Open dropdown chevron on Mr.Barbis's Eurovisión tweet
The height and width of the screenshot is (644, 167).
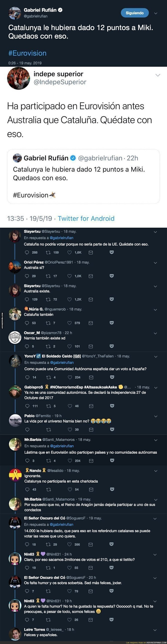tap(155, 440)
